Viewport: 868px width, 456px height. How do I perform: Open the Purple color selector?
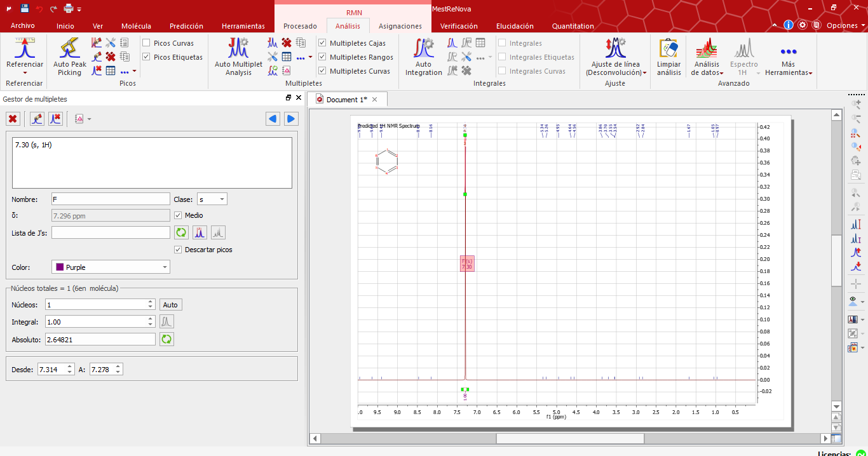[111, 267]
